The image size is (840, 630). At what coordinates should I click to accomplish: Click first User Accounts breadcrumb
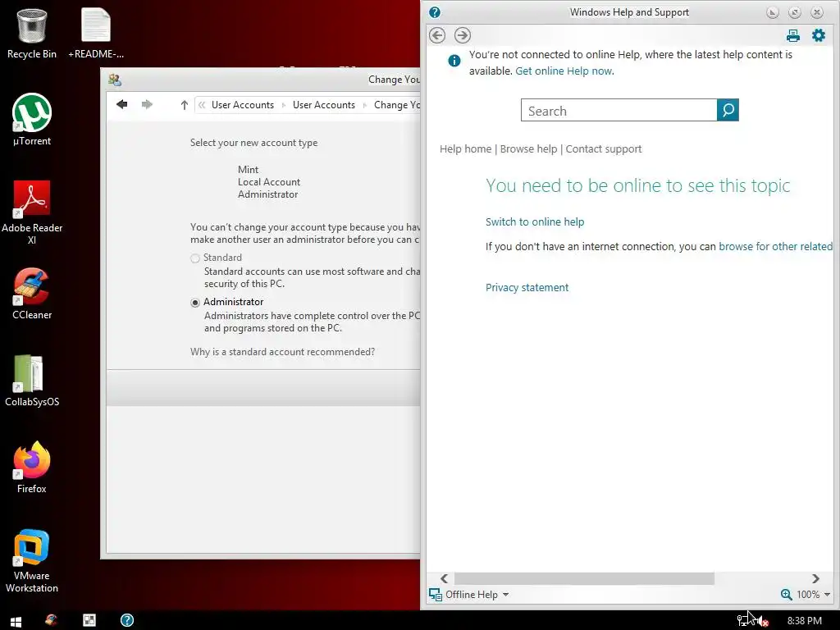(243, 105)
